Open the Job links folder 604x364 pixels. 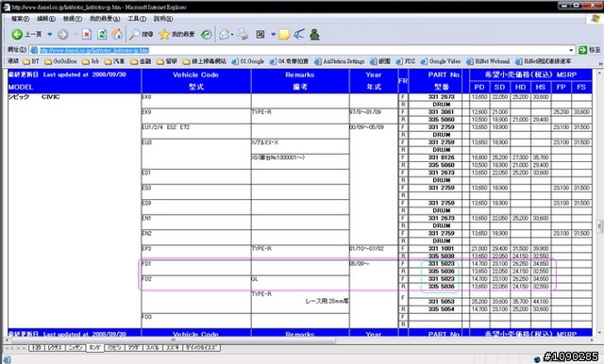91,61
